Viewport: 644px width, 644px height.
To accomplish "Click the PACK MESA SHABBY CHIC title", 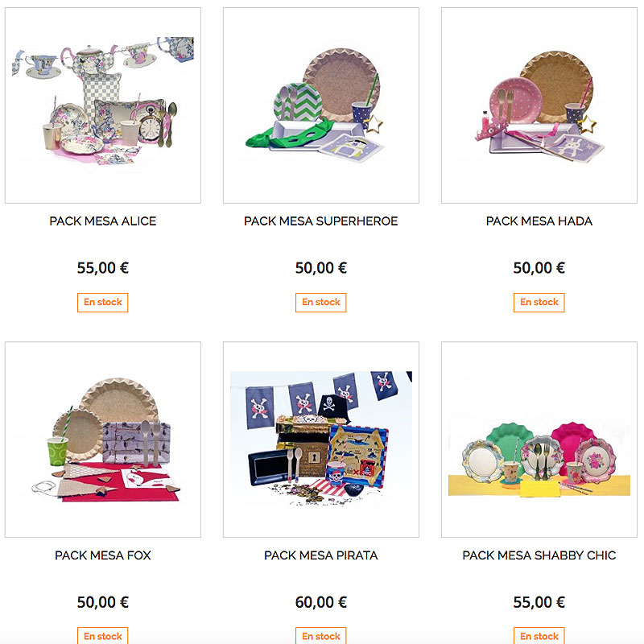I will (x=539, y=555).
